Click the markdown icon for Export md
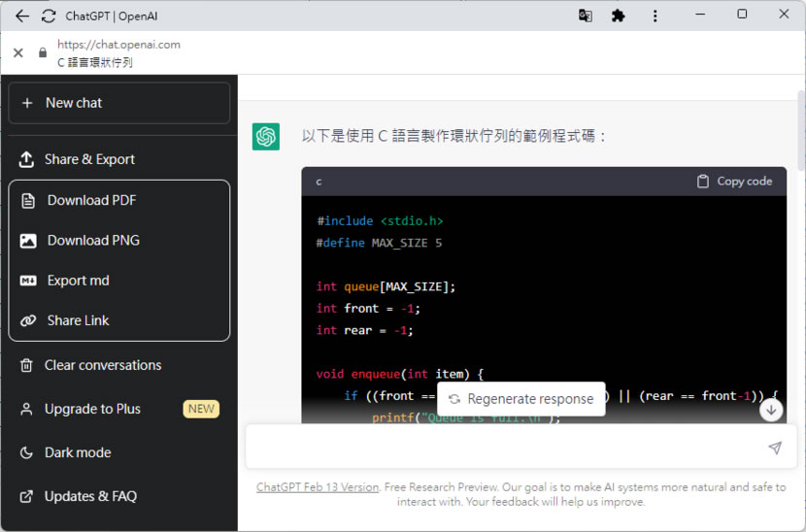 (28, 281)
